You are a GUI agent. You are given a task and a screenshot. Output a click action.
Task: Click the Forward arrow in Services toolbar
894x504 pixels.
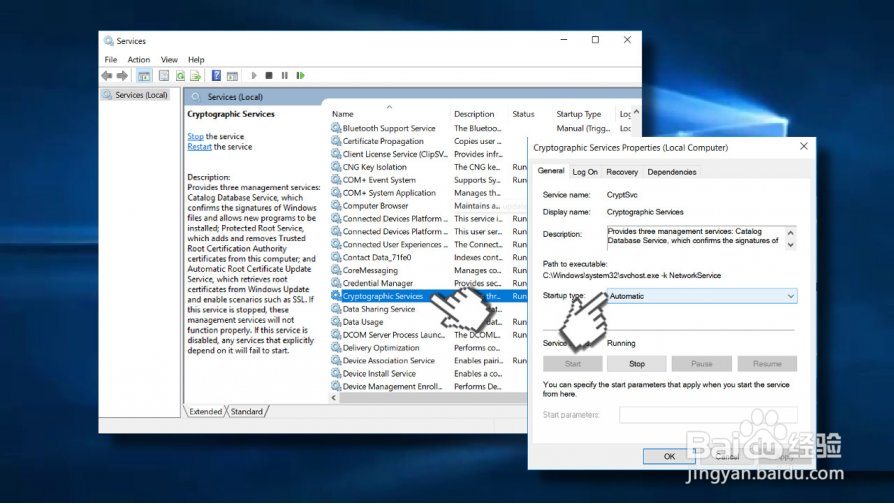click(x=122, y=75)
